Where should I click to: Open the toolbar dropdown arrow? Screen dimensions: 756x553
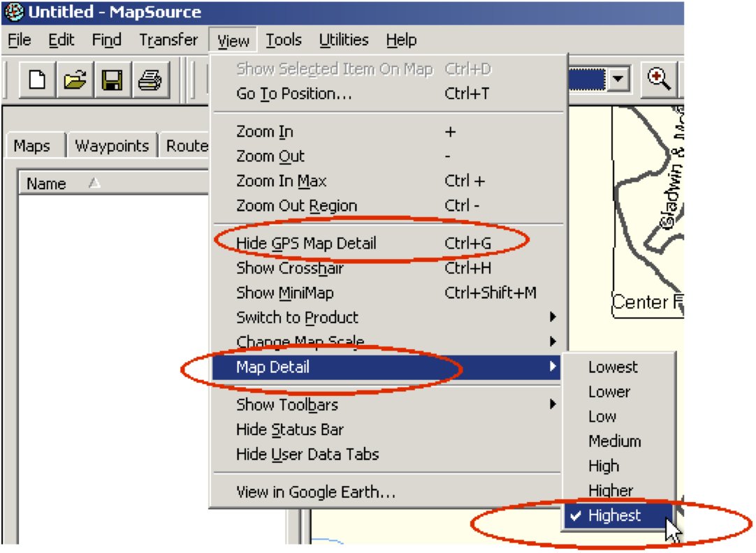pos(618,78)
